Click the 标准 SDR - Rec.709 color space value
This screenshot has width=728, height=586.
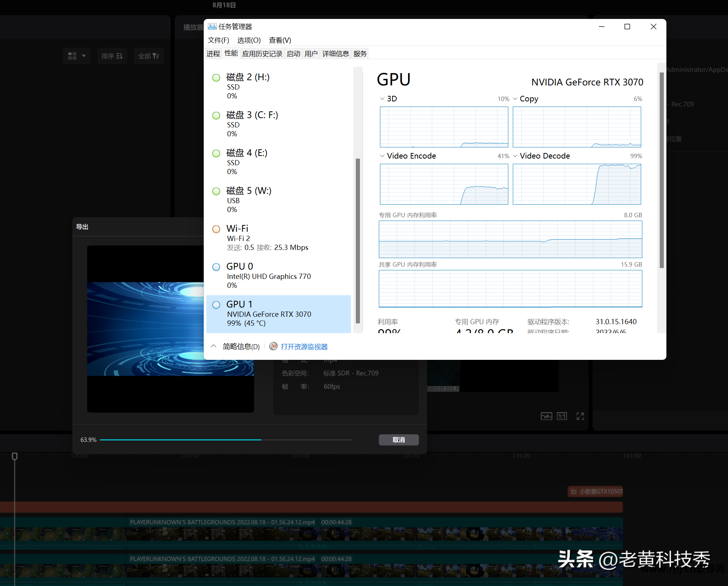[x=351, y=373]
